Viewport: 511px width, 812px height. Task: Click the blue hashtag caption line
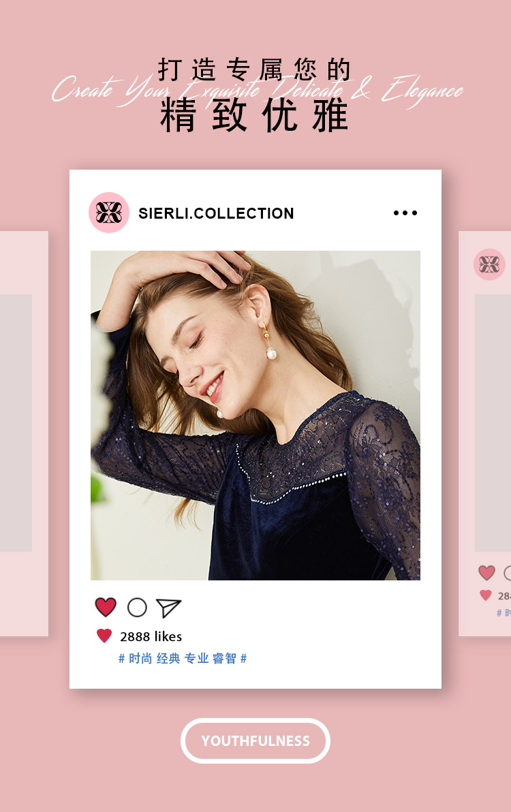point(183,658)
